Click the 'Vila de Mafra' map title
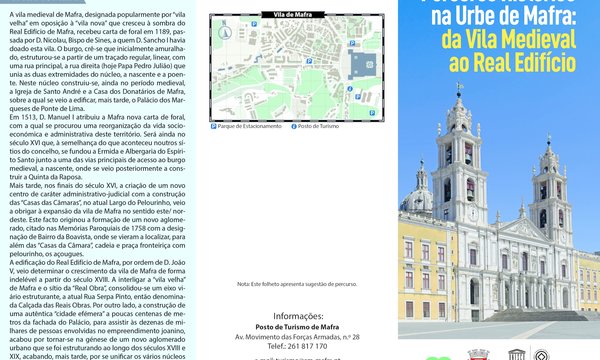 point(293,15)
